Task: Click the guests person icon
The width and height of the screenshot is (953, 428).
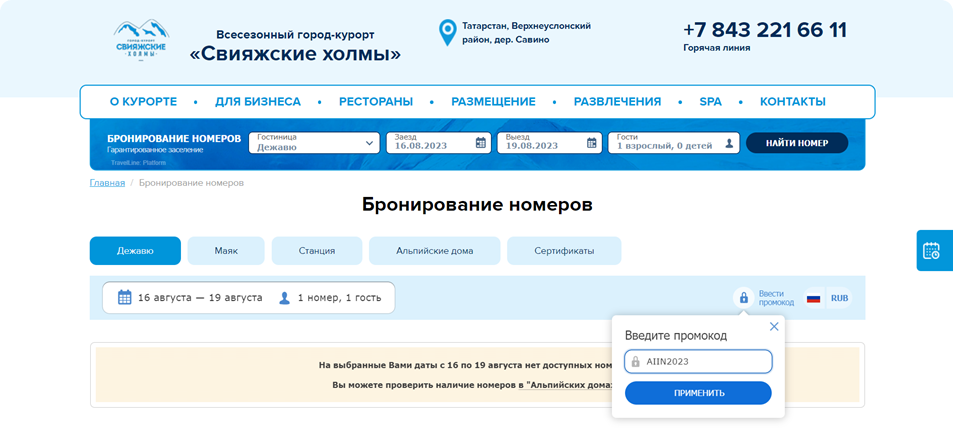Action: pos(729,143)
